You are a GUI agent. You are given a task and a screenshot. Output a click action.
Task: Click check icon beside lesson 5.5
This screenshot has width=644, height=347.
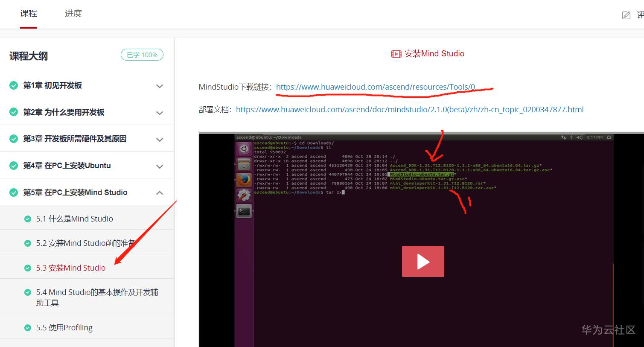[28, 328]
